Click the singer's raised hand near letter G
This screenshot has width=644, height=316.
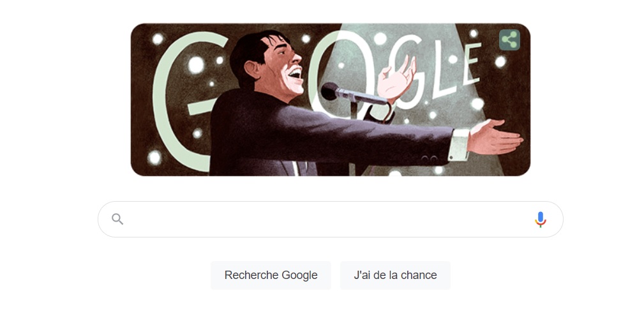point(396,78)
